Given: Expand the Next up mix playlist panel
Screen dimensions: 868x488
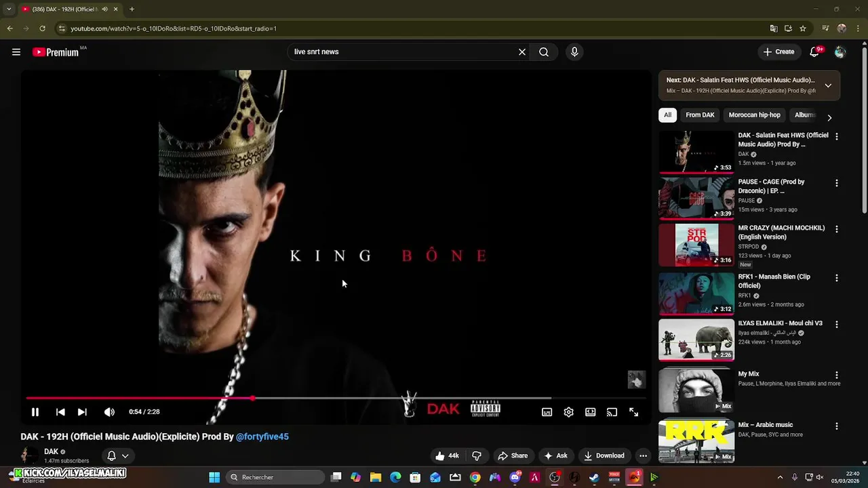Looking at the screenshot, I should (828, 85).
